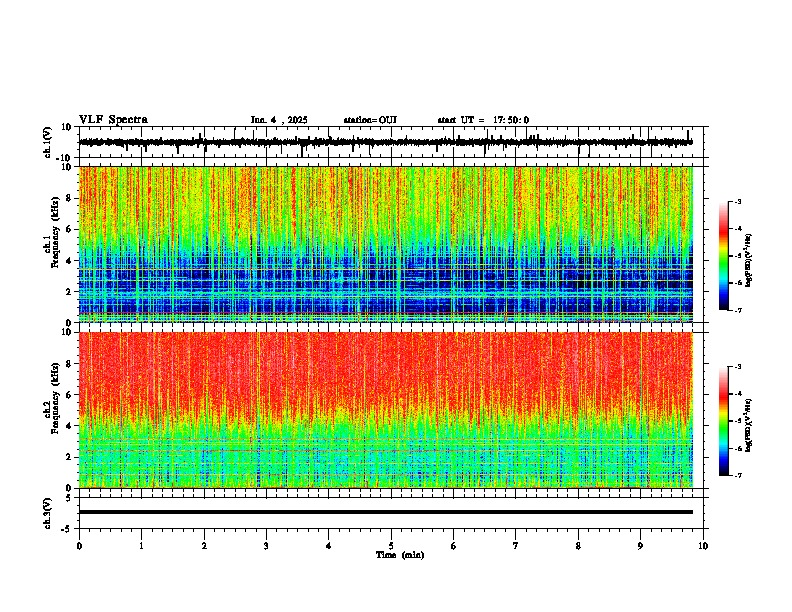Click the time-axis tick label "3"

coord(266,546)
